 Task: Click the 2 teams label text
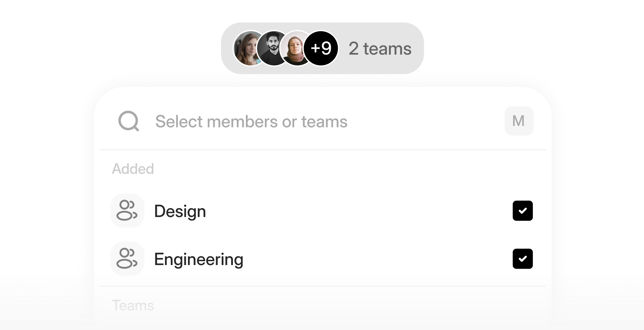tap(380, 48)
